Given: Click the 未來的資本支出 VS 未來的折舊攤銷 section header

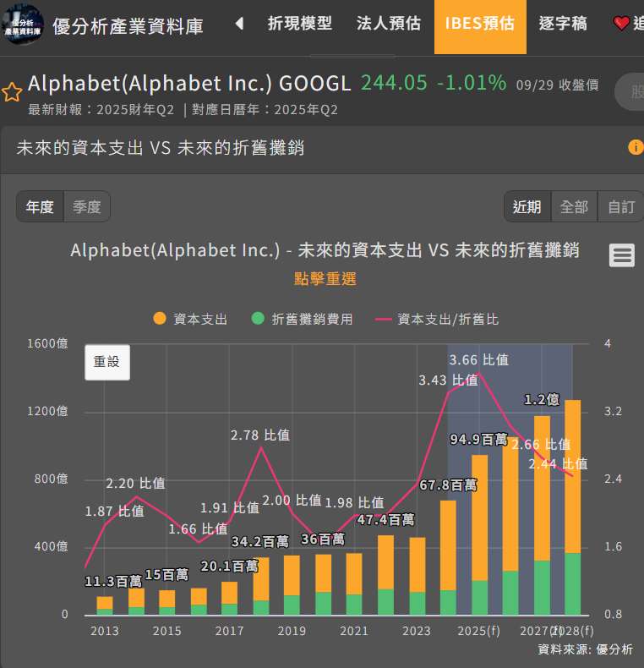Looking at the screenshot, I should coord(160,148).
